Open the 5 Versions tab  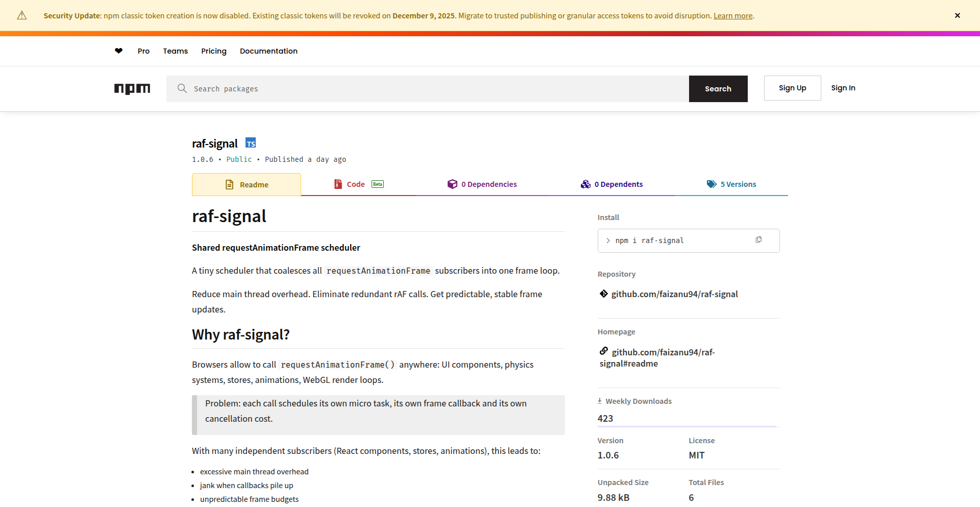coord(731,184)
